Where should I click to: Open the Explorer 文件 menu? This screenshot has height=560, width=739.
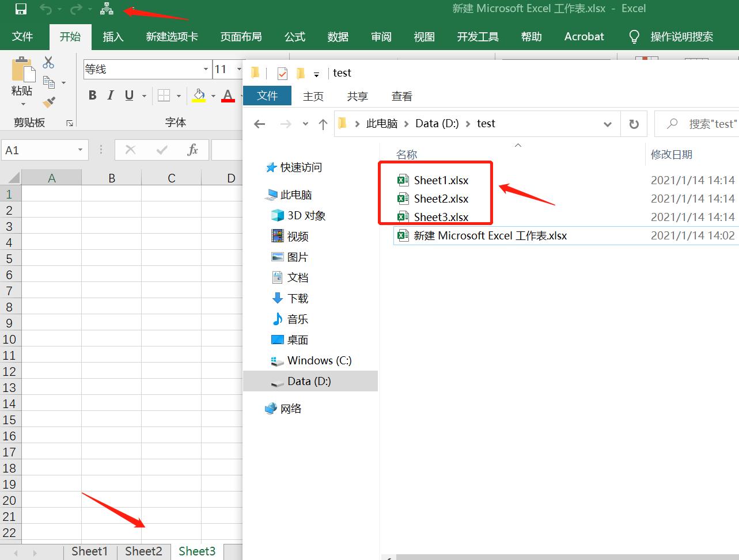pyautogui.click(x=267, y=96)
